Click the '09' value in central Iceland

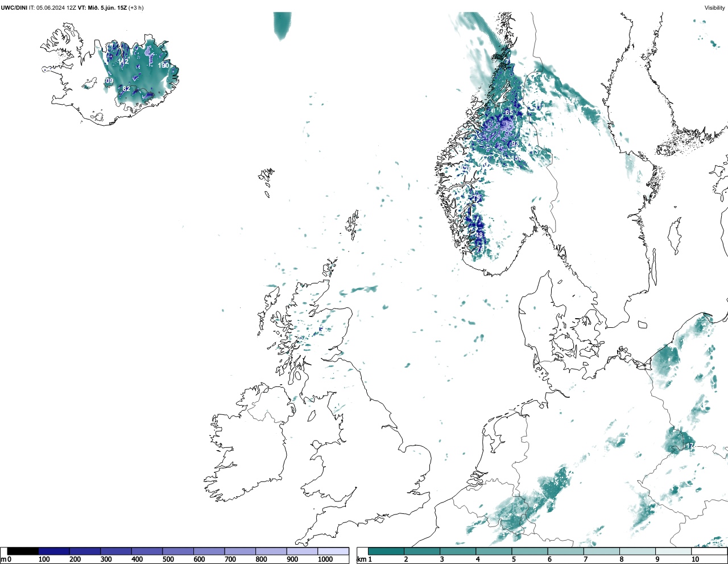[110, 81]
